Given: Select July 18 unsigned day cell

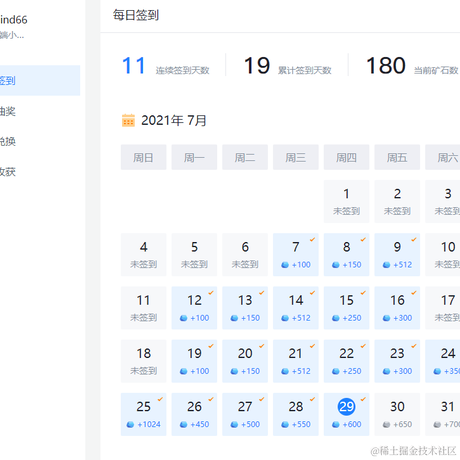Looking at the screenshot, I should (144, 361).
